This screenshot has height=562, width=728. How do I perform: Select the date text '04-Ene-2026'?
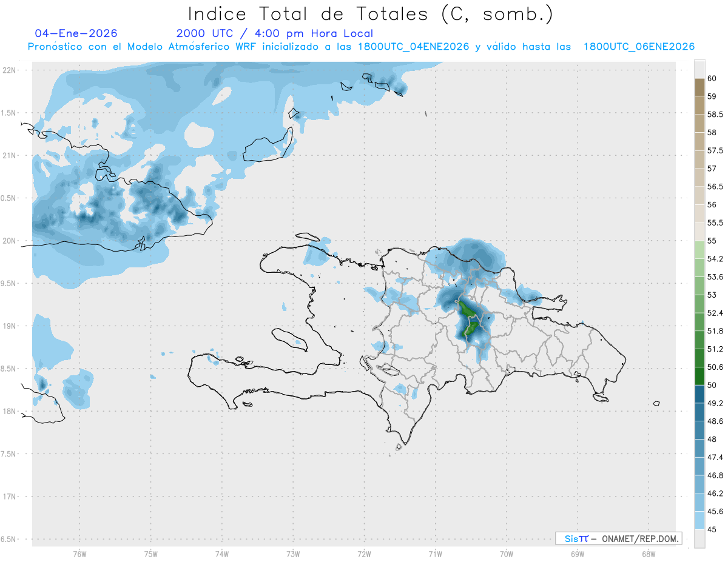[76, 33]
